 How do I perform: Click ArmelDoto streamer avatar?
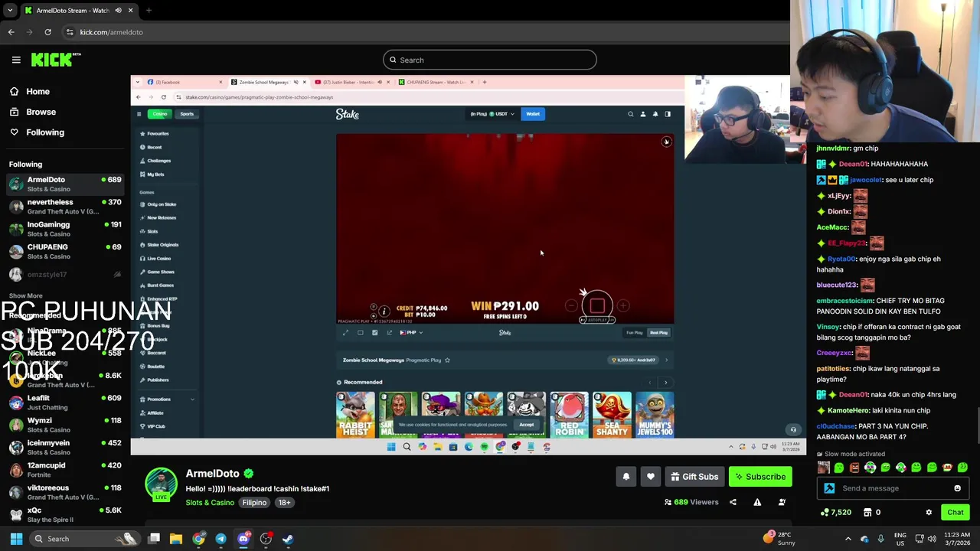[161, 484]
